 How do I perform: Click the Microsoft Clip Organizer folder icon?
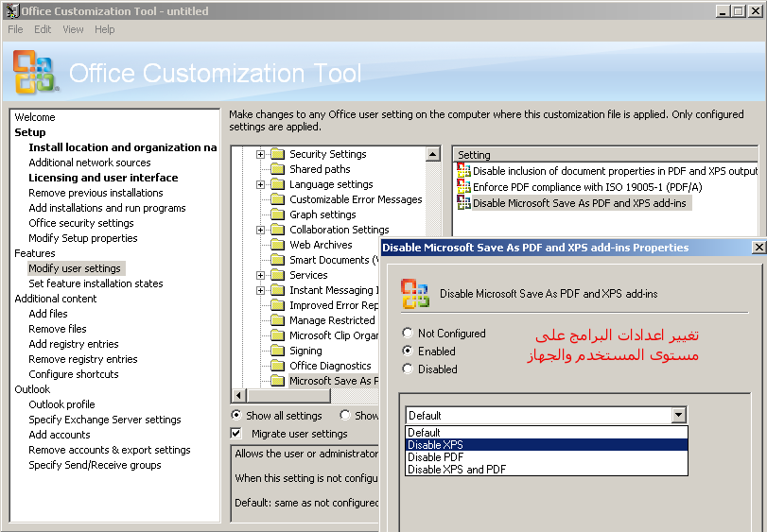pos(278,336)
